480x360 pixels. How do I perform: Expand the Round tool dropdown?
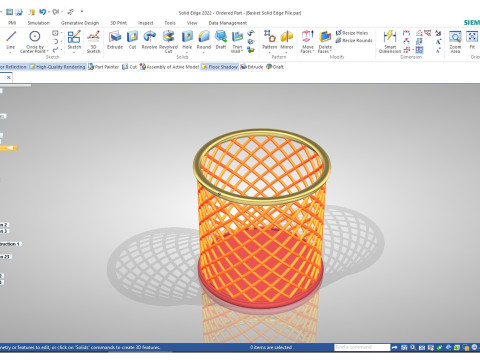point(204,52)
